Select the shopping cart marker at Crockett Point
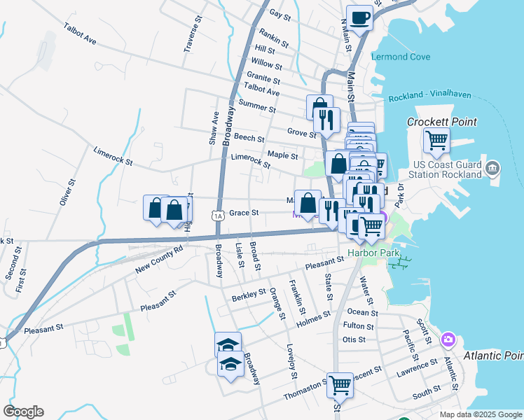The height and width of the screenshot is (420, 524). 436,140
